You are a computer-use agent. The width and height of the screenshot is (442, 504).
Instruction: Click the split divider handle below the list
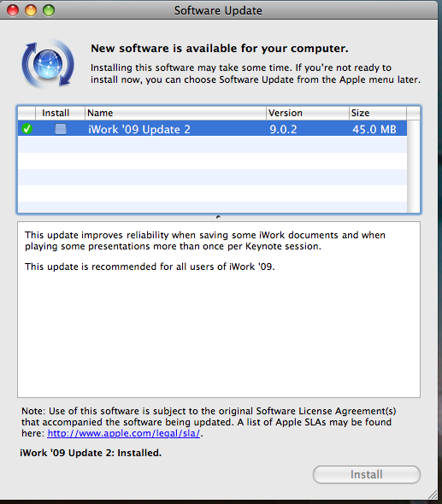pos(218,217)
